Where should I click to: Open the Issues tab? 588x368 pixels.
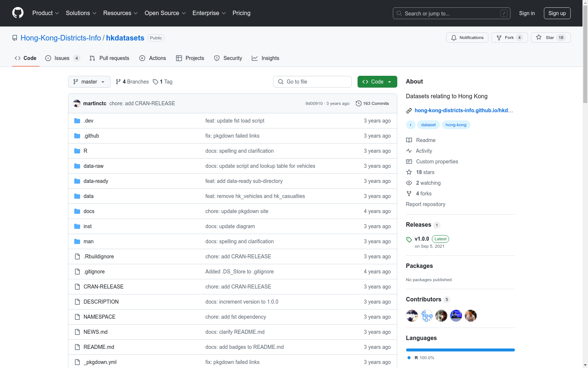62,58
